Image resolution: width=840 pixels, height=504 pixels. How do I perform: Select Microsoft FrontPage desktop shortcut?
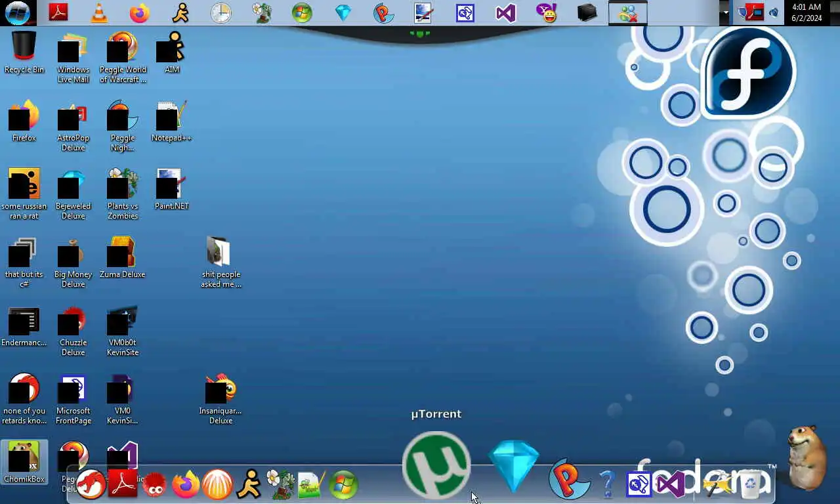click(x=73, y=399)
